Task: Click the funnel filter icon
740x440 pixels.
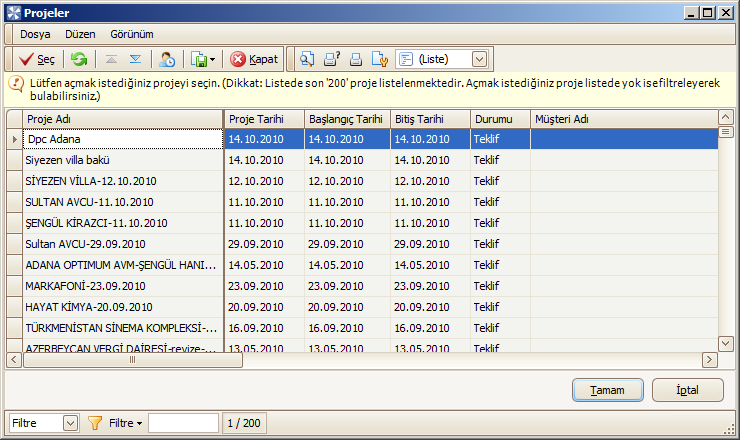Action: (x=95, y=423)
